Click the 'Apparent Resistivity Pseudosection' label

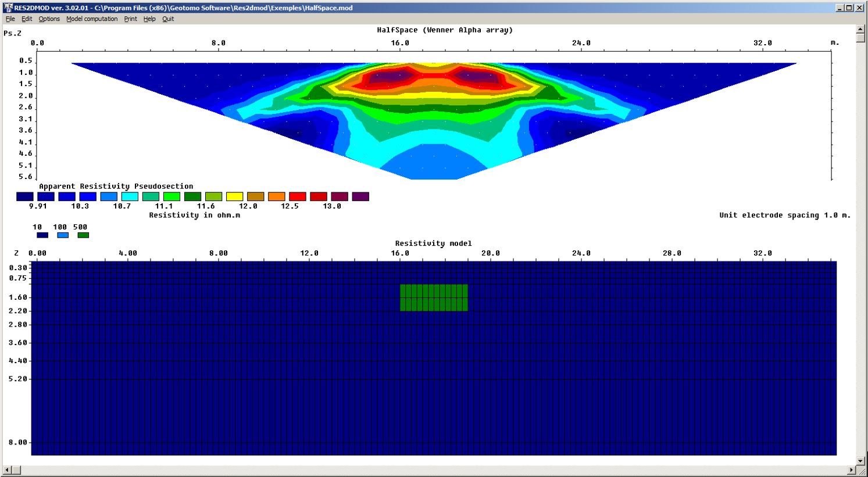point(116,187)
